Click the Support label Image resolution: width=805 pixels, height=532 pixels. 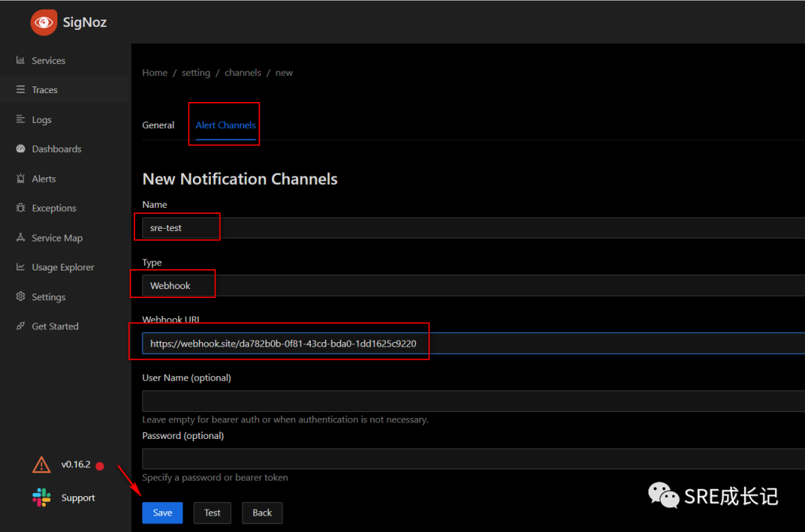[78, 498]
